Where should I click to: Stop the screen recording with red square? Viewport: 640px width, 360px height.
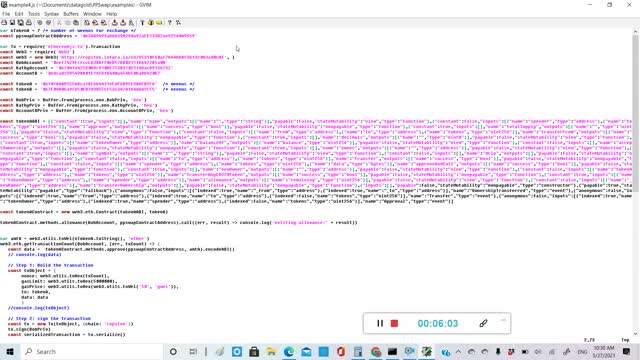[394, 323]
